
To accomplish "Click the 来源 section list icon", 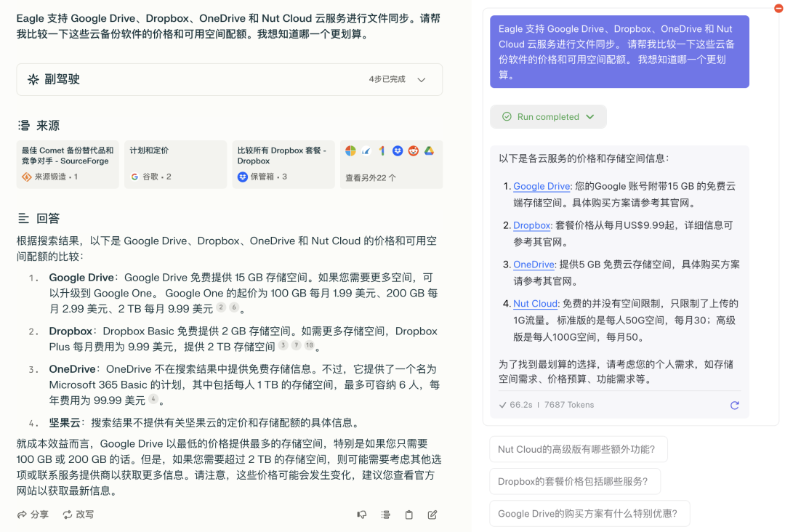I will pyautogui.click(x=23, y=126).
